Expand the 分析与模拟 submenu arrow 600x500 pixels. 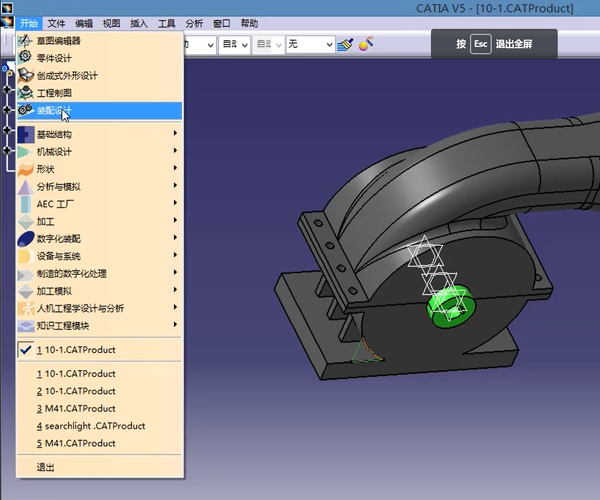tap(175, 185)
